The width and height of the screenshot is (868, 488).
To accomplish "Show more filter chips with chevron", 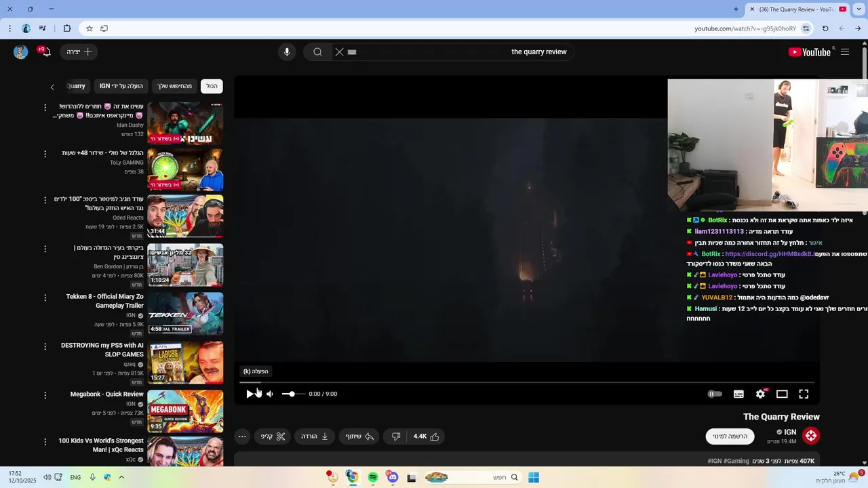I will pyautogui.click(x=52, y=87).
